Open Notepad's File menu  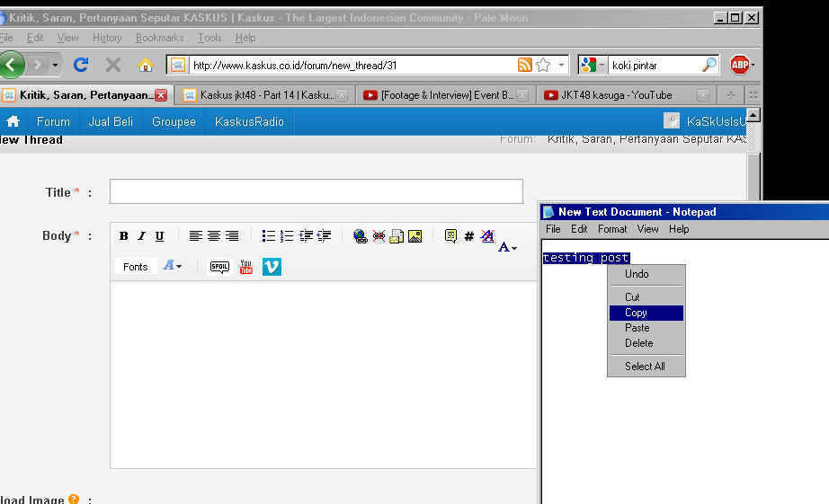[x=553, y=229]
